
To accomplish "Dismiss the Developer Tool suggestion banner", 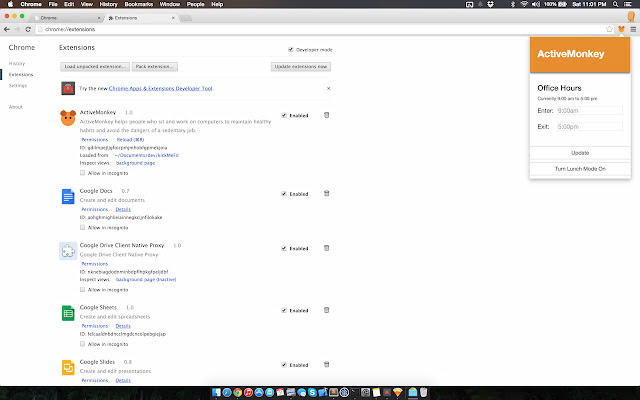I will [328, 88].
